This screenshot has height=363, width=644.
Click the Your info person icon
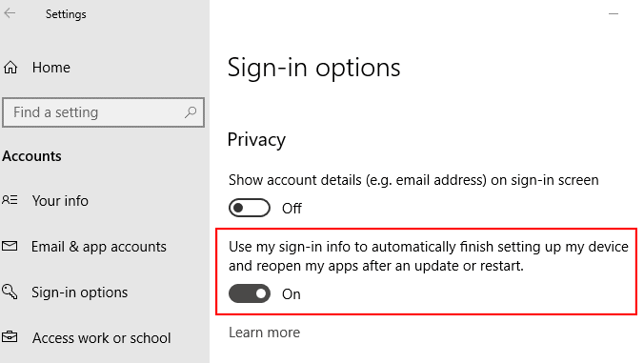point(10,200)
